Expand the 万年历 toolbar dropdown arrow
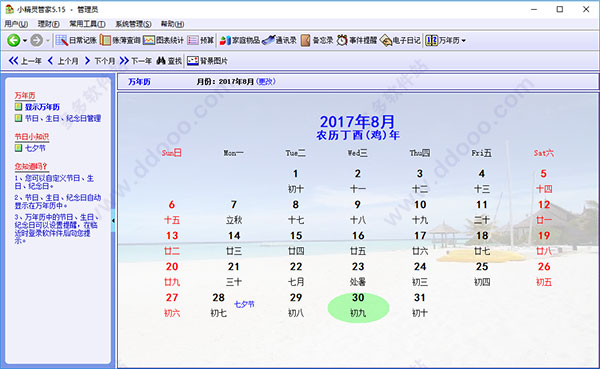The height and width of the screenshot is (369, 600). 463,41
